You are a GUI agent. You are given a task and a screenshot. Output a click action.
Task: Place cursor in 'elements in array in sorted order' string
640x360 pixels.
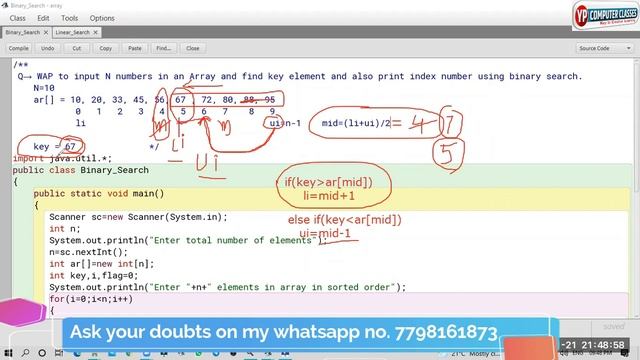pos(303,287)
